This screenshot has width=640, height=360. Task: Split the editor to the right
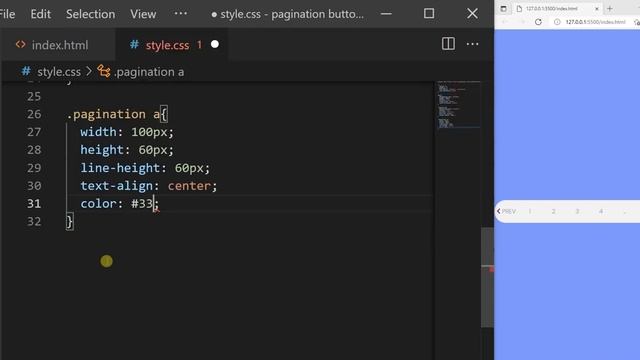[x=448, y=44]
